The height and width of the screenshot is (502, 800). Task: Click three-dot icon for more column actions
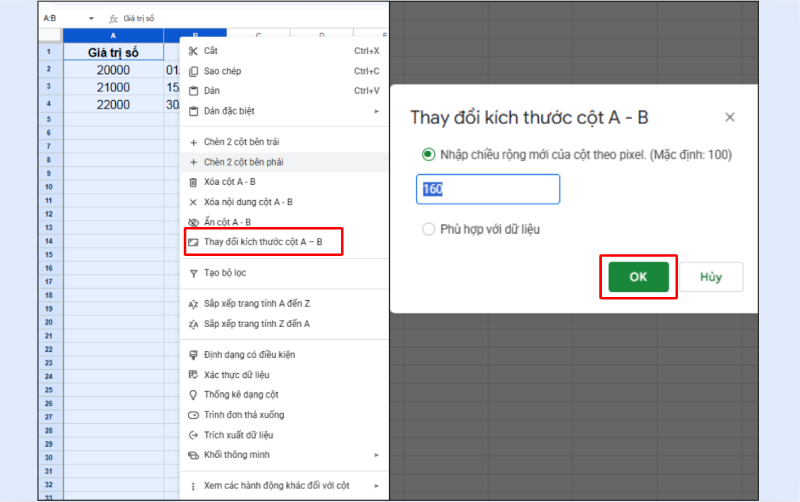pyautogui.click(x=193, y=486)
